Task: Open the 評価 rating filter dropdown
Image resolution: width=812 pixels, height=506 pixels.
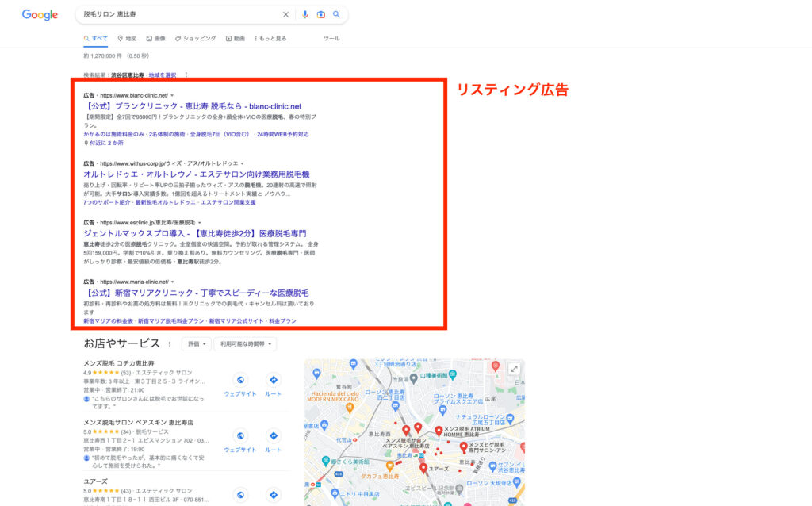Action: 197,344
